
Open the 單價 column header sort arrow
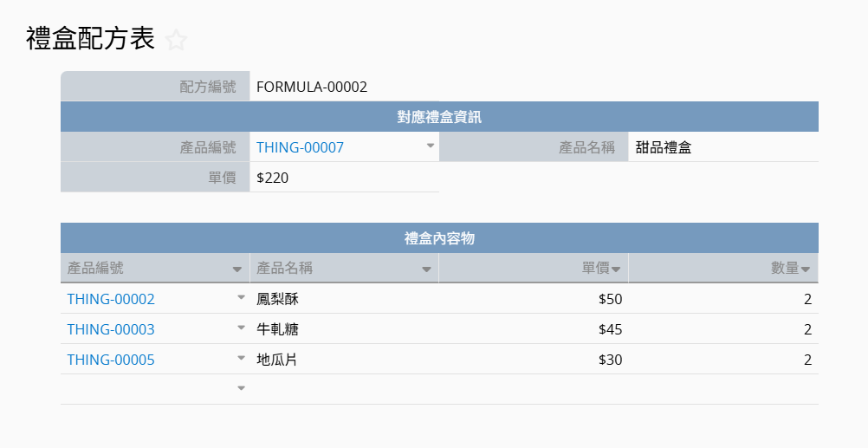(x=616, y=269)
